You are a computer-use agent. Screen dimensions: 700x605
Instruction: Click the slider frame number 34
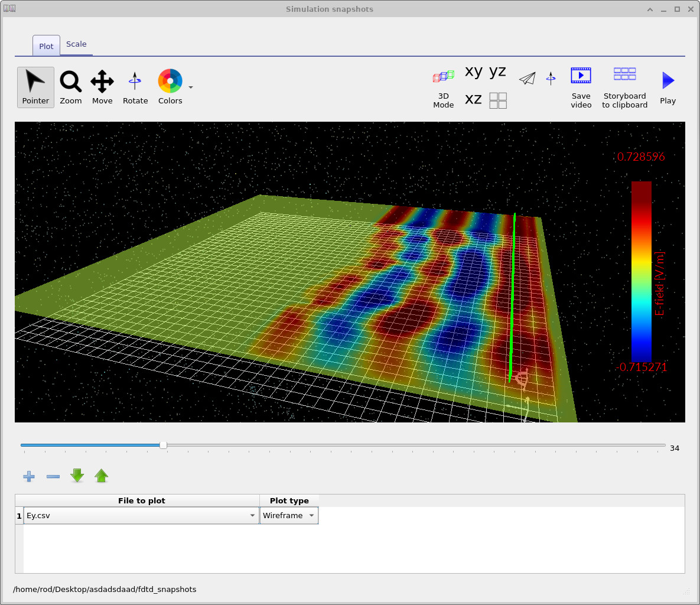coord(675,448)
